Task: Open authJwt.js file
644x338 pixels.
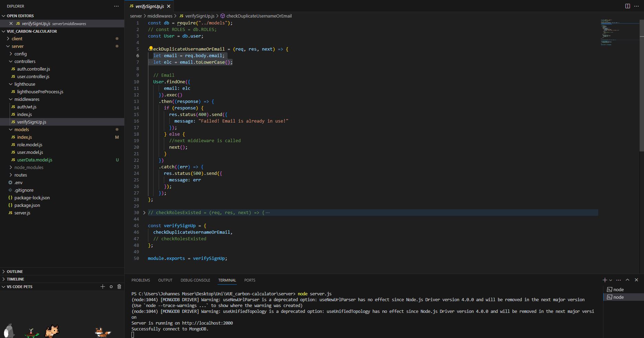Action: pyautogui.click(x=62, y=107)
